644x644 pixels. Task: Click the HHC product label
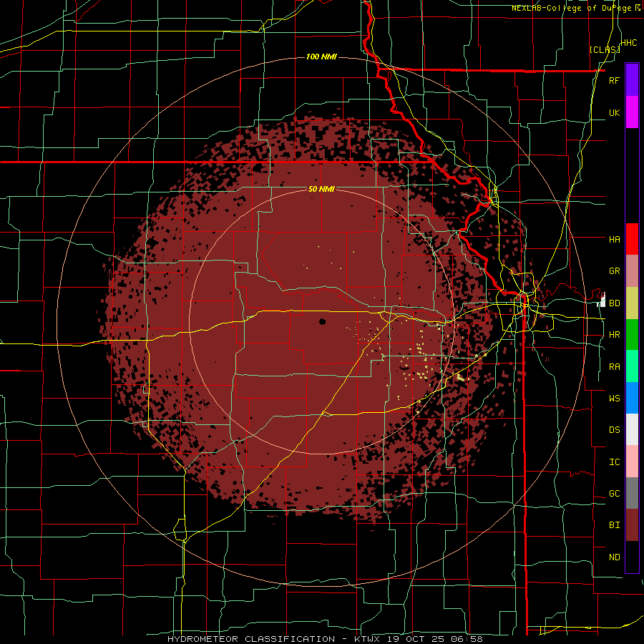pos(628,43)
